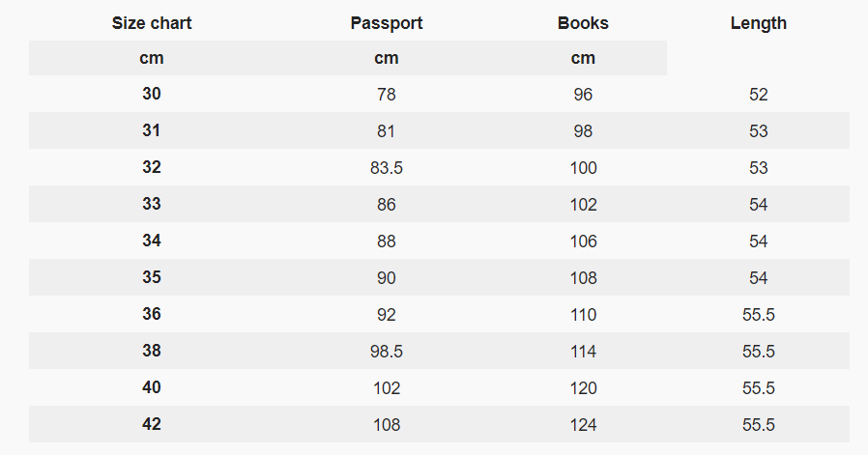Click the "Length" column header

coord(758,23)
